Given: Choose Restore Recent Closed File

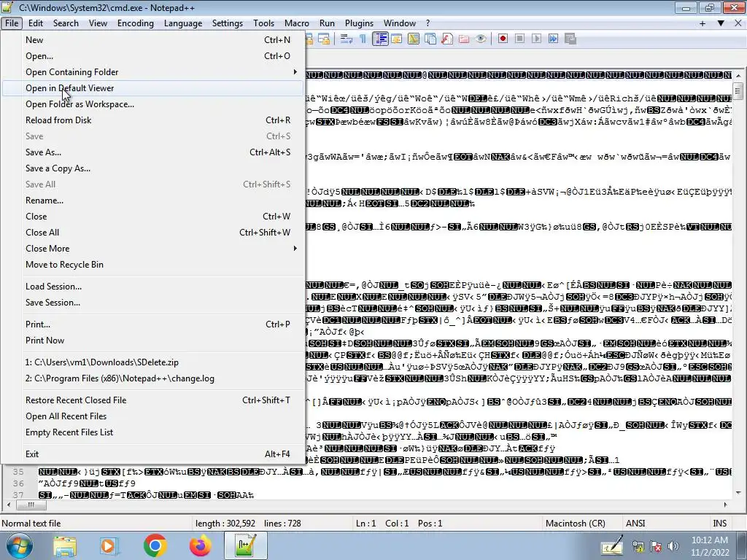Looking at the screenshot, I should (152, 400).
